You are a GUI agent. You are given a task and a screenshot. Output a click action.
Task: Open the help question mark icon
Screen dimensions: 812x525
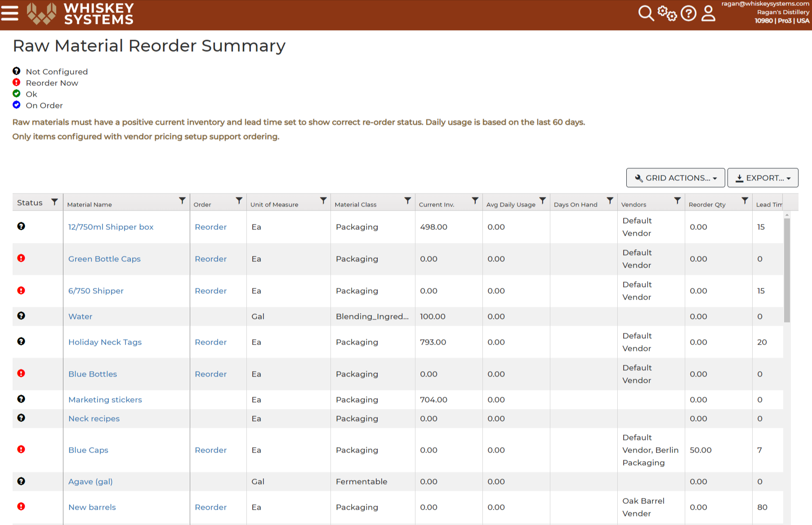(688, 13)
